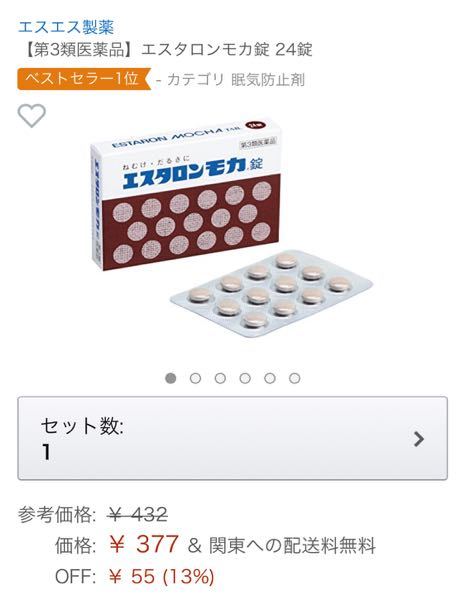Select the fourth image carousel dot
Image resolution: width=464 pixels, height=600 pixels.
(x=245, y=378)
